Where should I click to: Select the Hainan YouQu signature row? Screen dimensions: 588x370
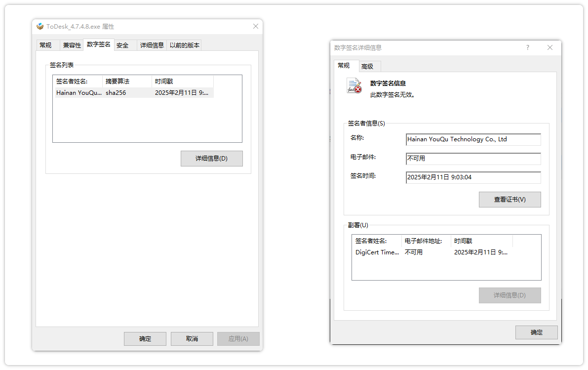pyautogui.click(x=133, y=93)
